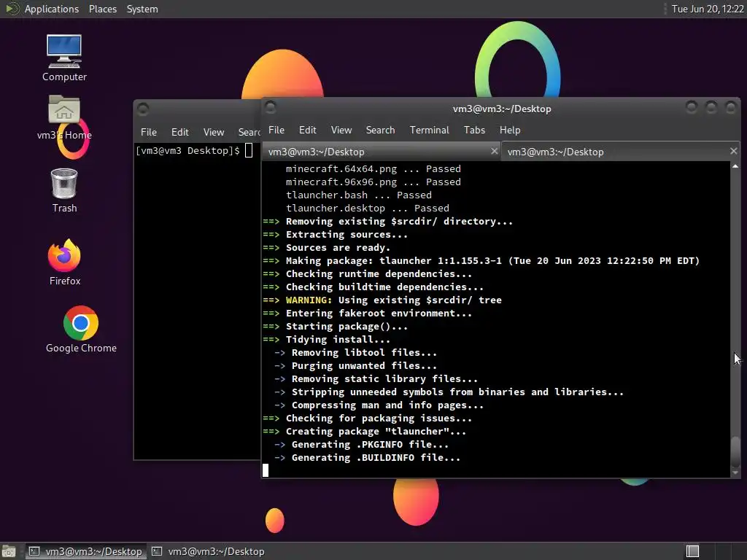Image resolution: width=747 pixels, height=560 pixels.
Task: Open the Tabs menu
Action: 474,130
